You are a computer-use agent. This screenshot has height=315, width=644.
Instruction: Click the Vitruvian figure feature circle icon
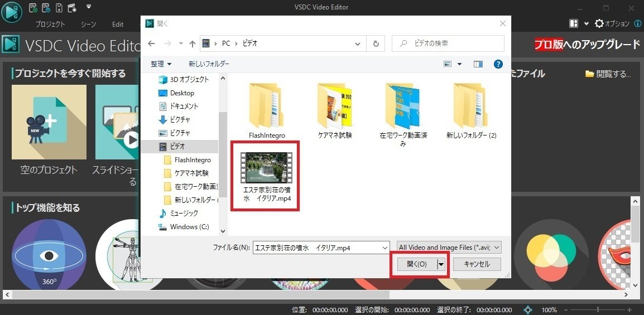119,256
